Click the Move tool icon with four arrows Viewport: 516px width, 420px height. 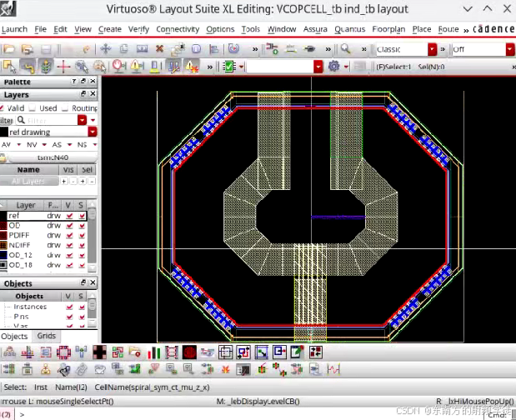106,49
